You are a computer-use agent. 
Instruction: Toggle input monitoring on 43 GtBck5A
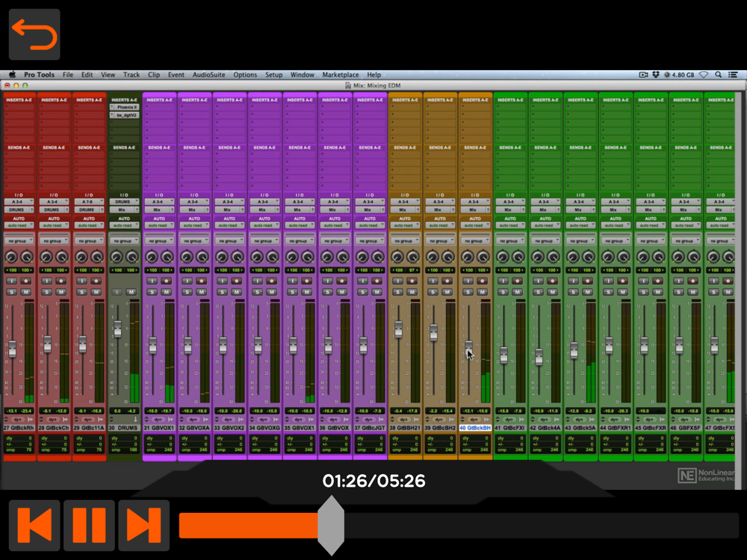coord(574,281)
